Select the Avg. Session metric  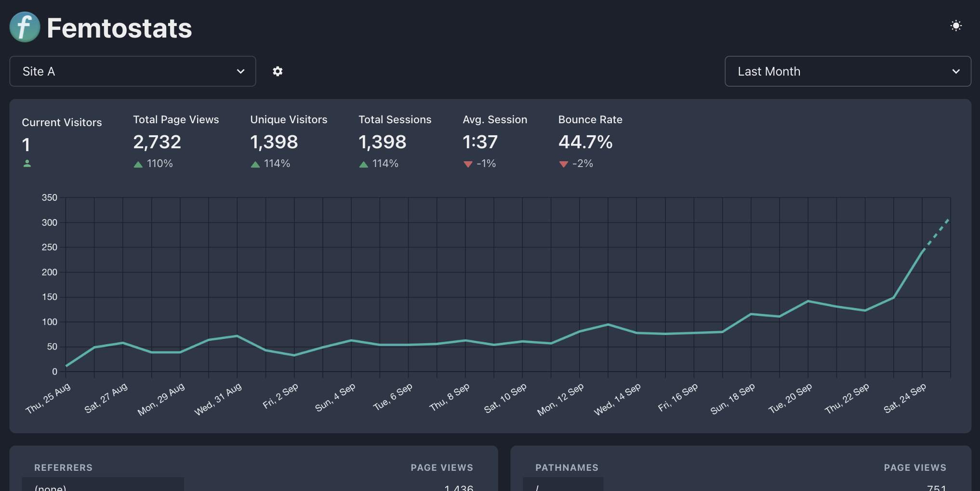[495, 142]
